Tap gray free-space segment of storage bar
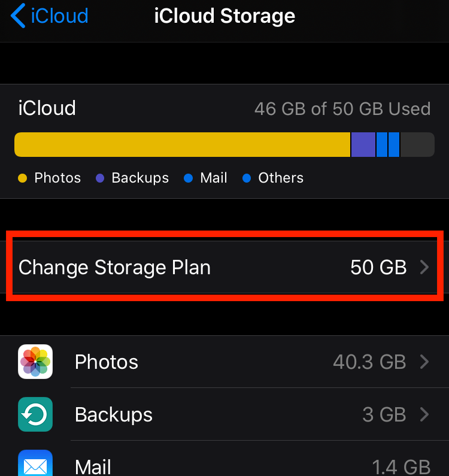 click(x=417, y=145)
